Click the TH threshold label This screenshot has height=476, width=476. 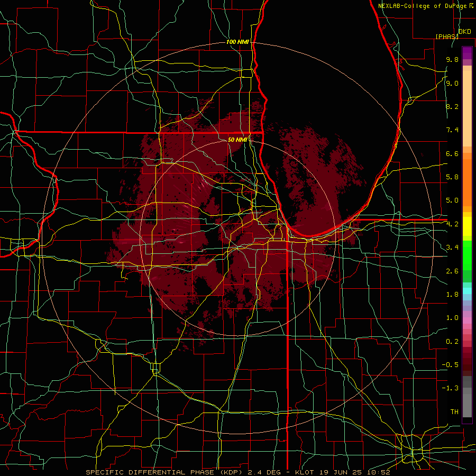(454, 412)
